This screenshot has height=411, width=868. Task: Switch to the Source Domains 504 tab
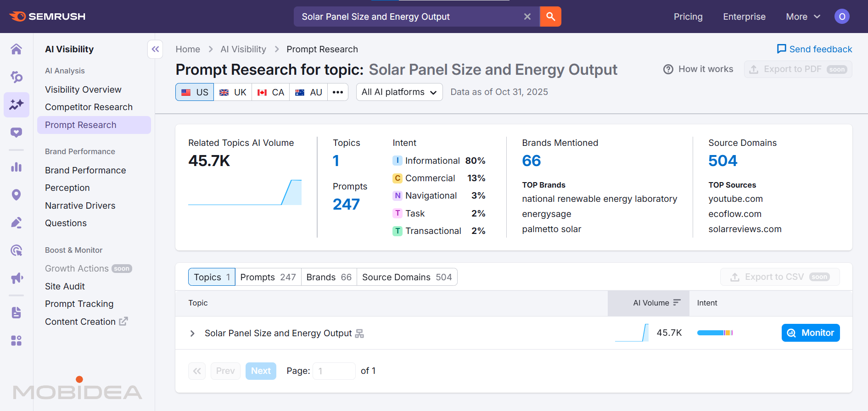coord(407,277)
